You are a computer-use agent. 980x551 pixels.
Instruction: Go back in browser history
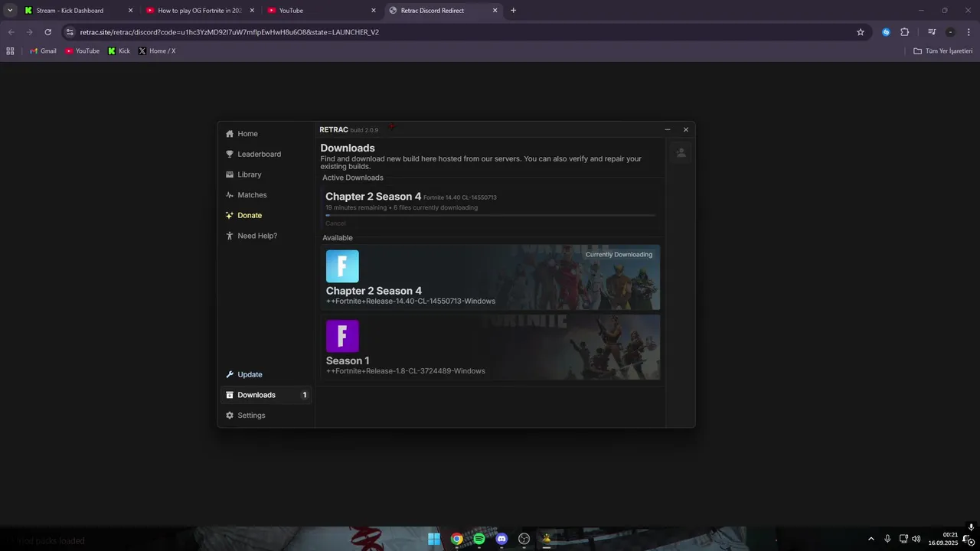[11, 32]
